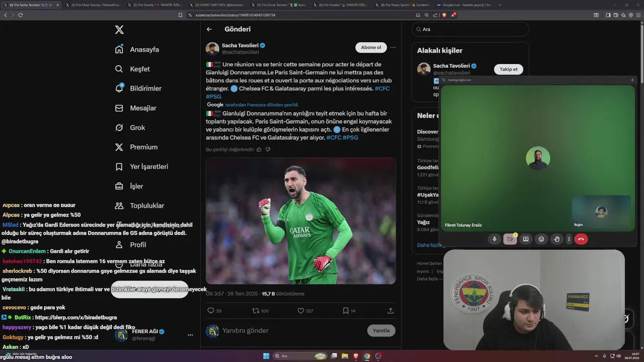Click the Brave shields icon
The height and width of the screenshot is (362, 644).
444,15
